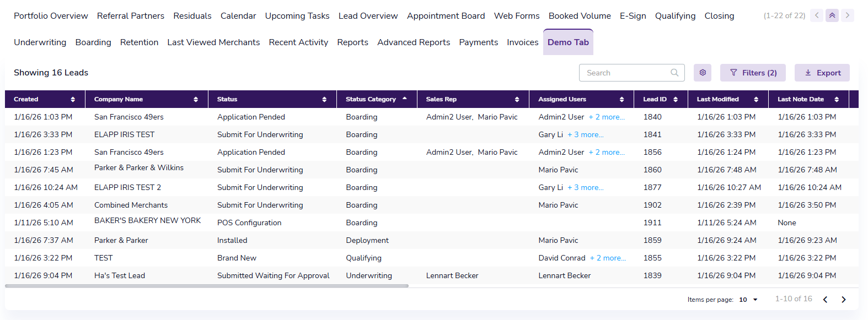The width and height of the screenshot is (868, 320).
Task: Toggle sort on Last Modified column
Action: (756, 100)
